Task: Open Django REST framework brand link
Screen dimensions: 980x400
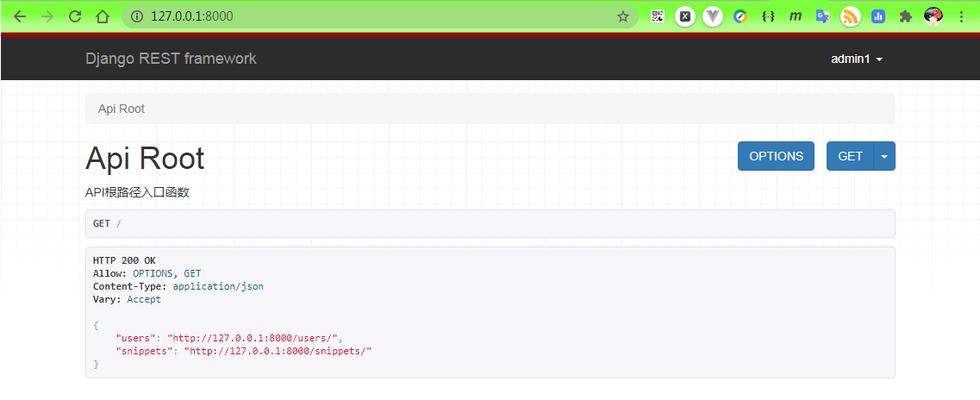Action: 171,59
